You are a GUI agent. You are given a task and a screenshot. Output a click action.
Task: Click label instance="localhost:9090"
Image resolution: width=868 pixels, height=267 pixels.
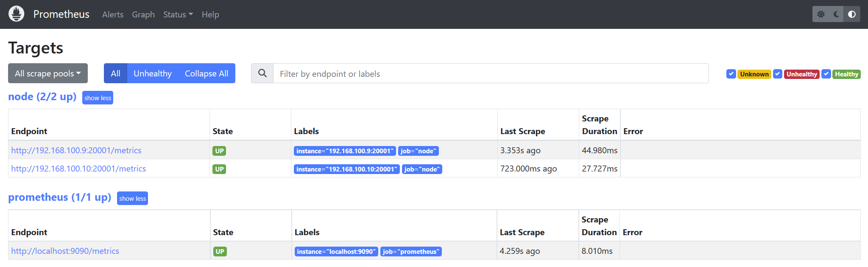tap(336, 251)
